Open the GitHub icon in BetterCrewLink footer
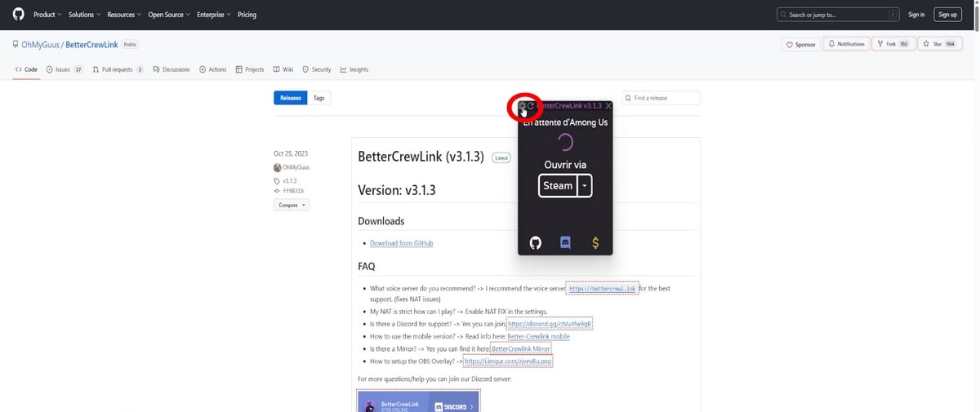Viewport: 980px width, 412px height. point(536,243)
